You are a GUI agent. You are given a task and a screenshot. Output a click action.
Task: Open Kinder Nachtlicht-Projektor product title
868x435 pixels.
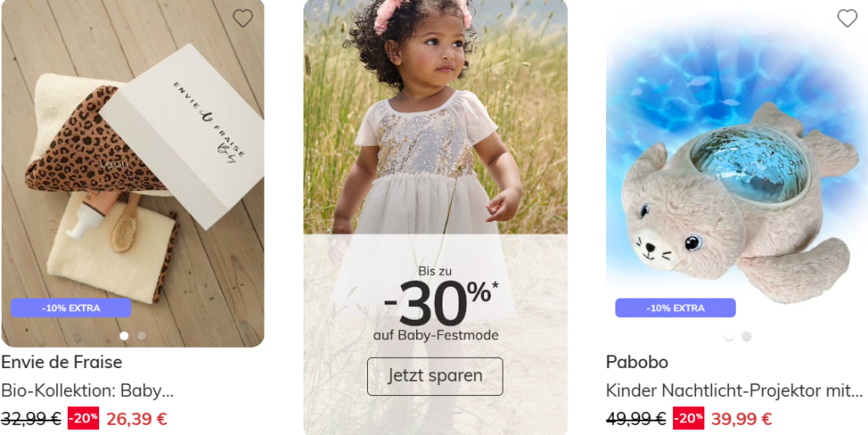pyautogui.click(x=734, y=391)
